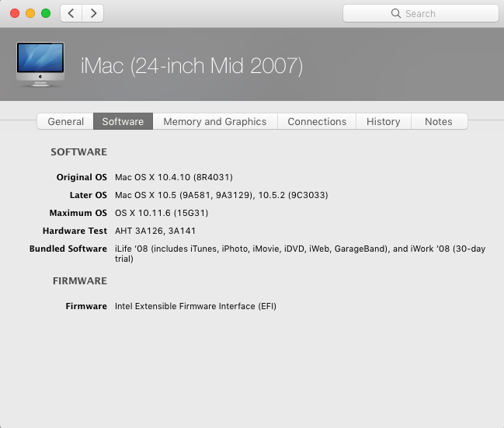Click the Hardware Test label

75,231
